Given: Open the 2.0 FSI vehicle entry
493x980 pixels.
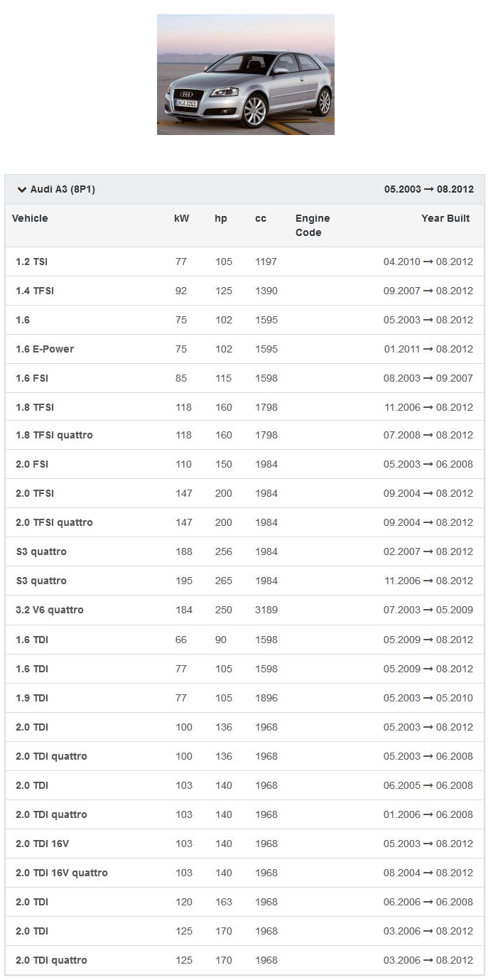Looking at the screenshot, I should [x=32, y=464].
